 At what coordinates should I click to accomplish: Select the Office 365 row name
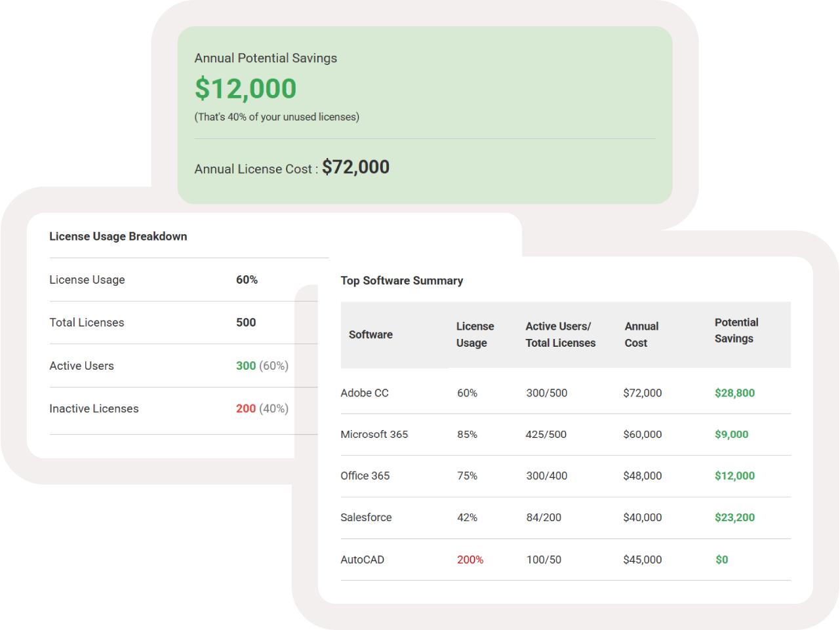click(x=365, y=476)
